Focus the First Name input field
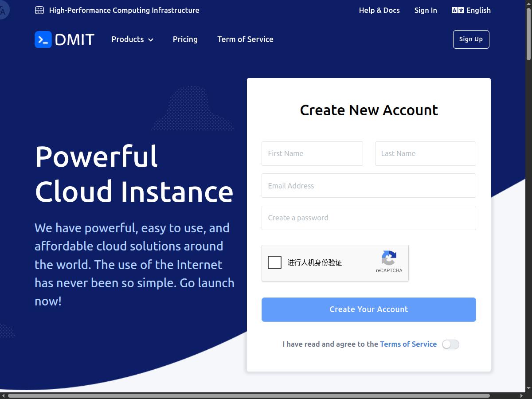The width and height of the screenshot is (532, 399). tap(312, 153)
